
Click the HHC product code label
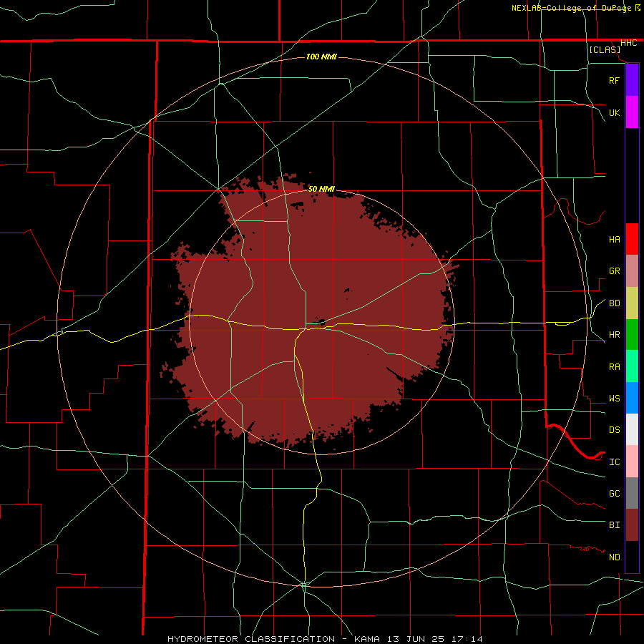pos(628,43)
